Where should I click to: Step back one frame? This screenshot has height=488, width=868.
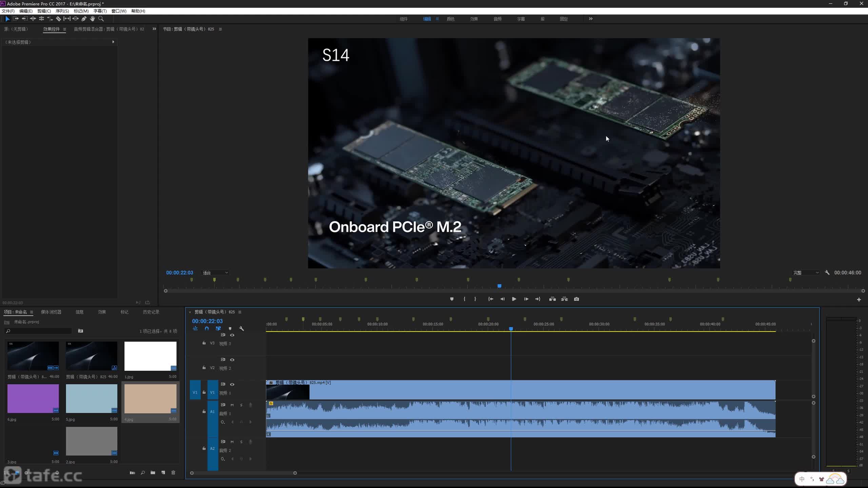[x=502, y=299]
